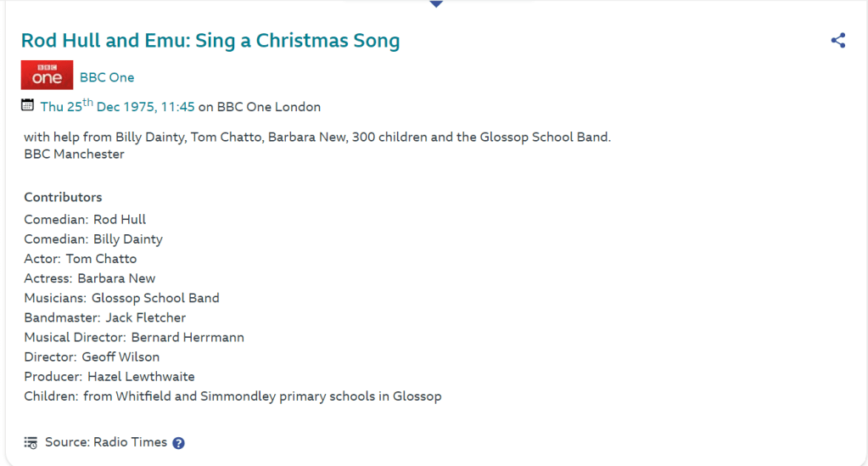Follow the BBC One channel link
Viewport: 868px width, 466px height.
click(x=107, y=77)
